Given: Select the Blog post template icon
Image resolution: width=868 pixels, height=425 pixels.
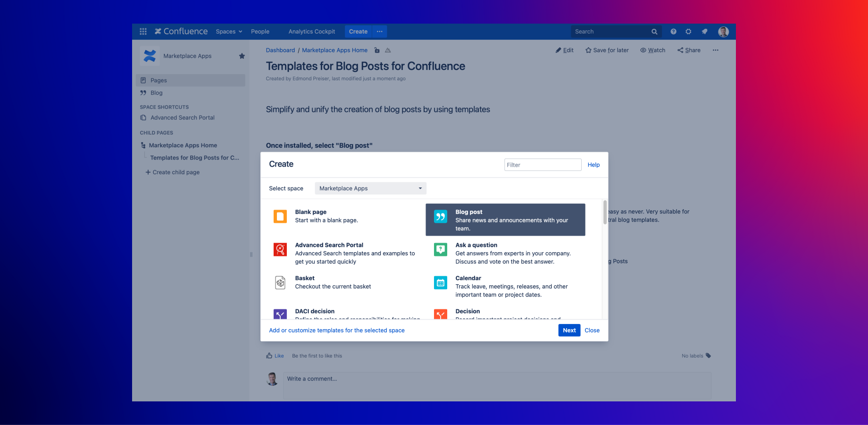Looking at the screenshot, I should click(x=441, y=216).
